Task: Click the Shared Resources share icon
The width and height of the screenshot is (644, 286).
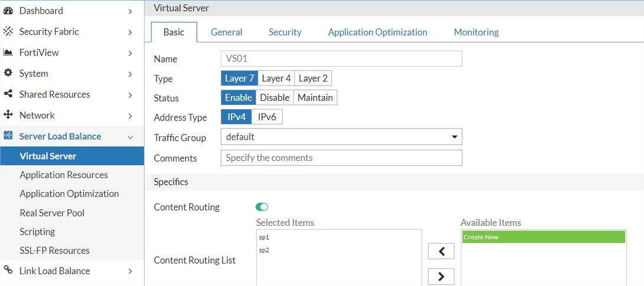Action: click(8, 94)
